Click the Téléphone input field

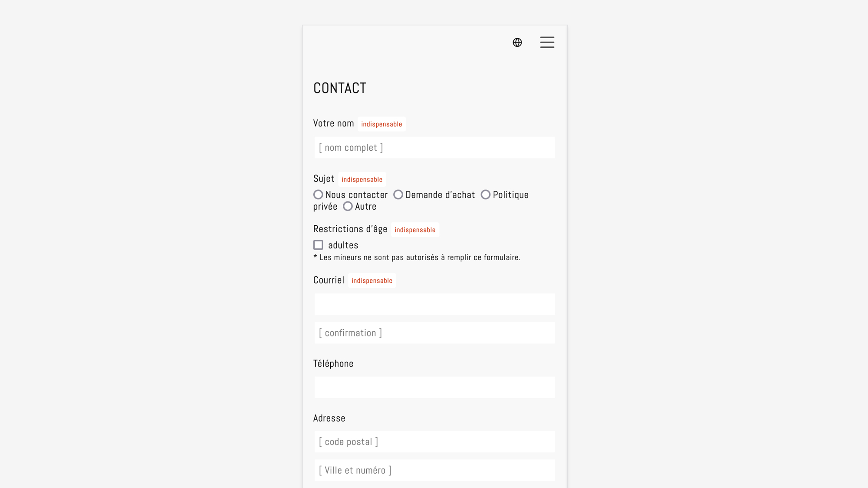click(434, 387)
